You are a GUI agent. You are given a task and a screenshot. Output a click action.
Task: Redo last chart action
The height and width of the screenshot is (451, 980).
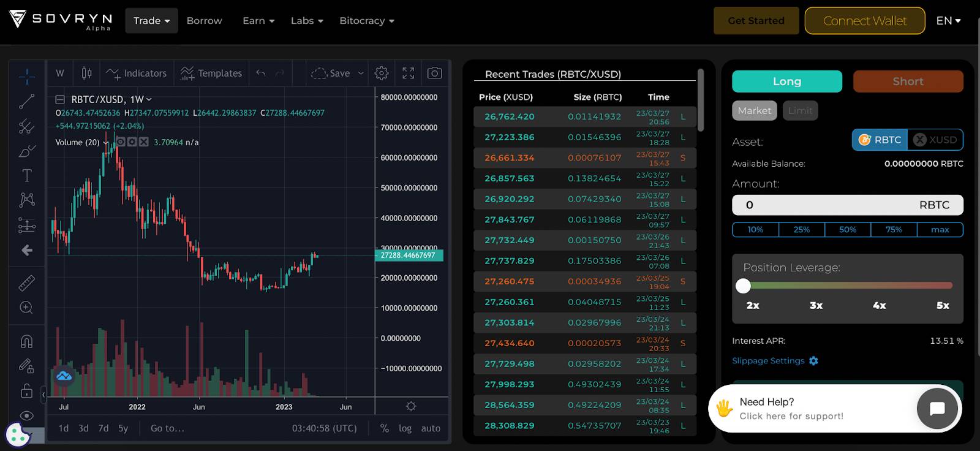(x=280, y=73)
